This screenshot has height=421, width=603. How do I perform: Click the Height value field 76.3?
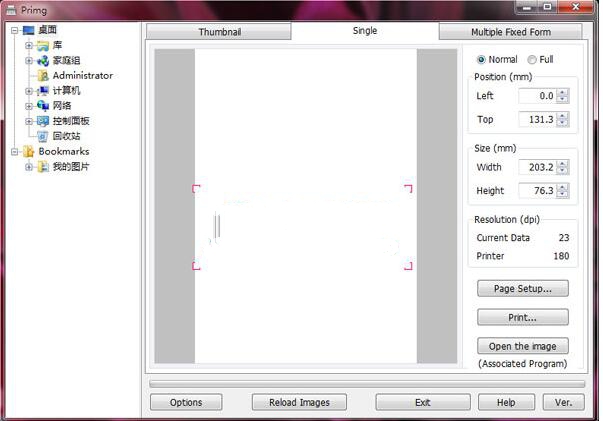pyautogui.click(x=538, y=191)
